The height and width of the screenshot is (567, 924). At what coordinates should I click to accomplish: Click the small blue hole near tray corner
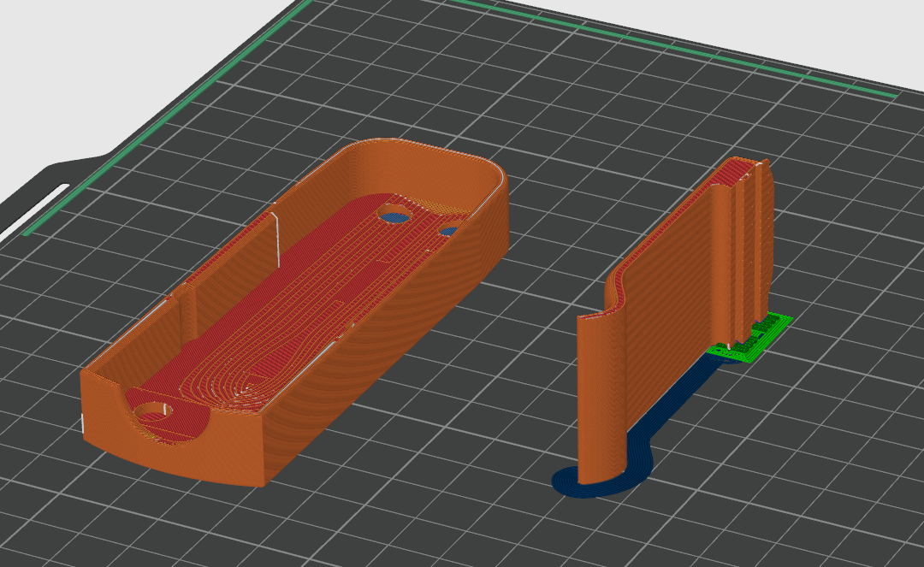[x=449, y=231]
